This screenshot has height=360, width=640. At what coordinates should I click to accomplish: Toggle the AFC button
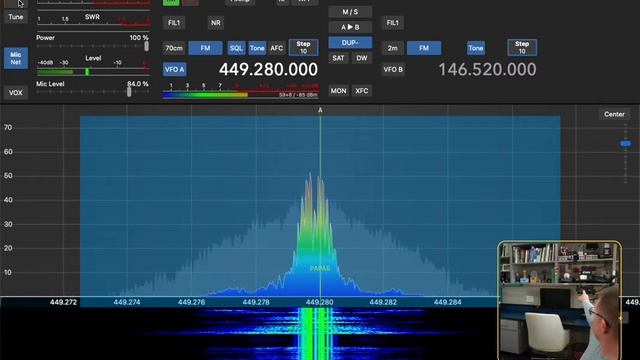coord(277,48)
